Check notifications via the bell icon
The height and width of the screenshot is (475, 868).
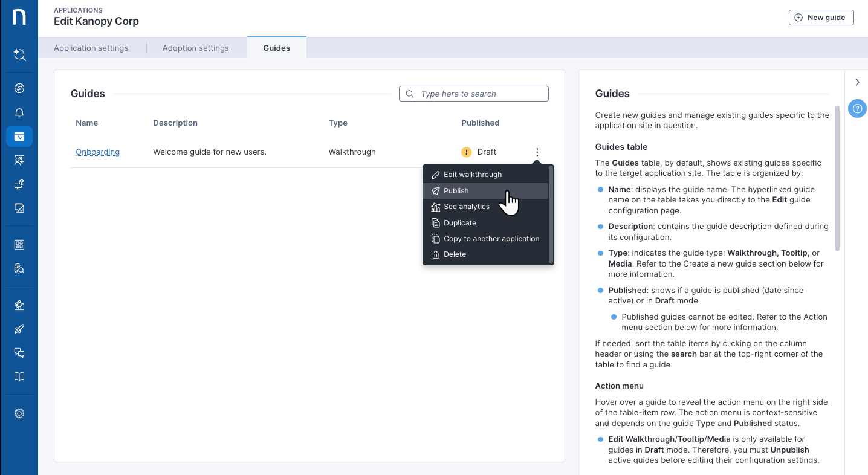click(19, 112)
